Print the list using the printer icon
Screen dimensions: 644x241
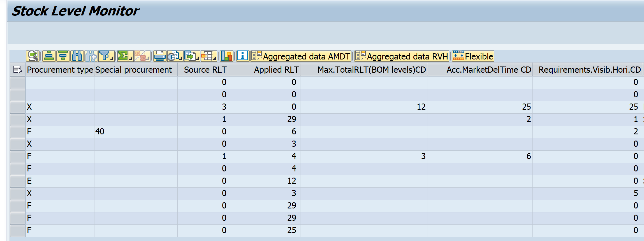(x=160, y=56)
